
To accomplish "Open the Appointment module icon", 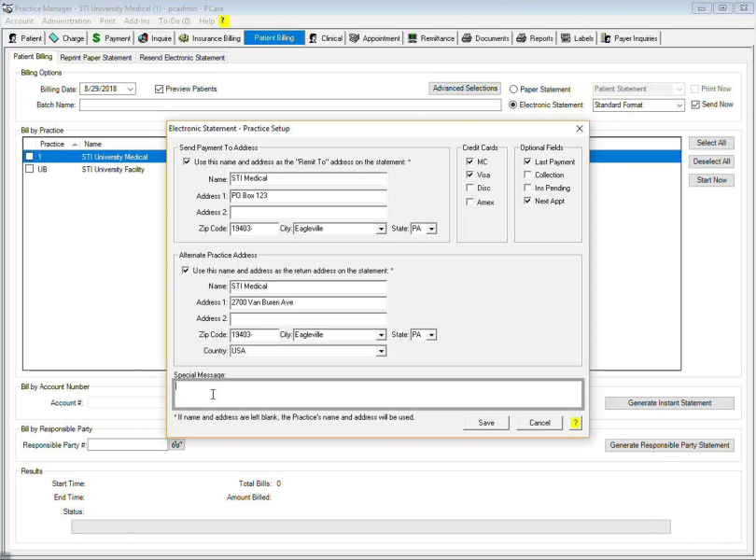I will pos(355,38).
